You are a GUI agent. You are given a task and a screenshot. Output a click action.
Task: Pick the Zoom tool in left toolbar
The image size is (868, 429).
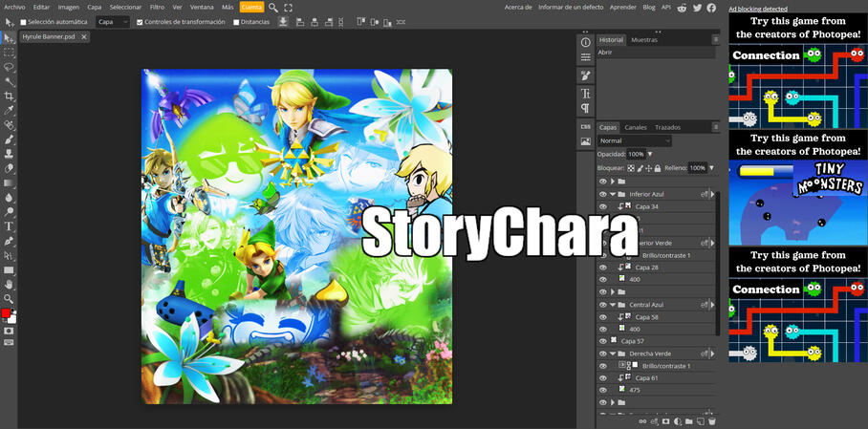[9, 298]
